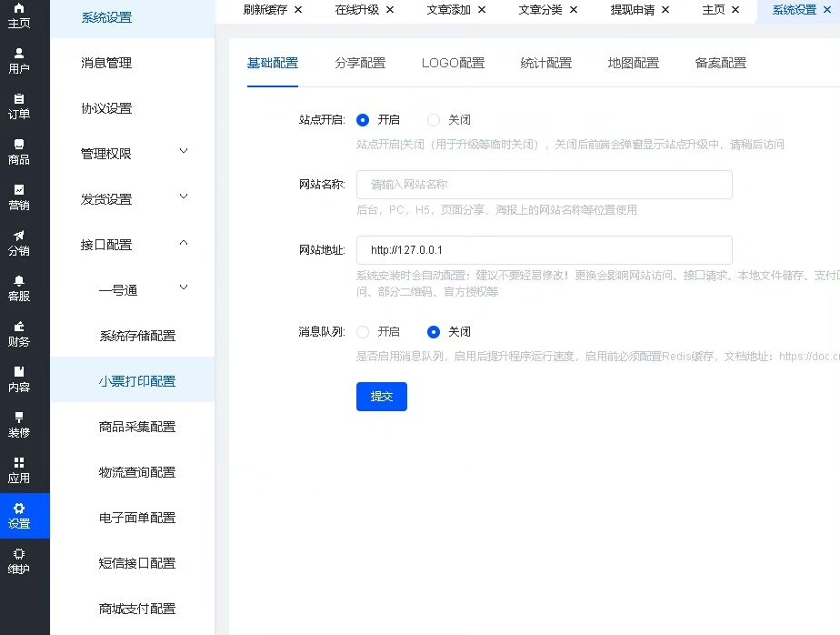
Task: Select 关闭 radio for 站点开启
Action: point(434,120)
